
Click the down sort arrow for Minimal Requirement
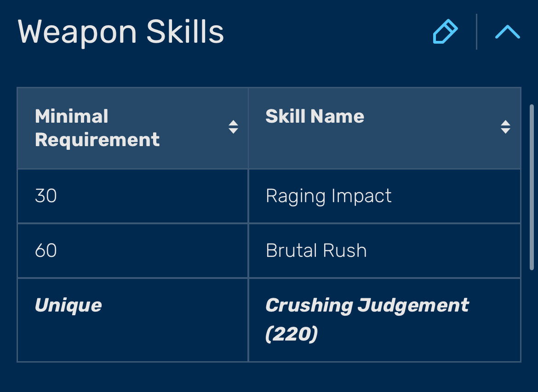233,131
